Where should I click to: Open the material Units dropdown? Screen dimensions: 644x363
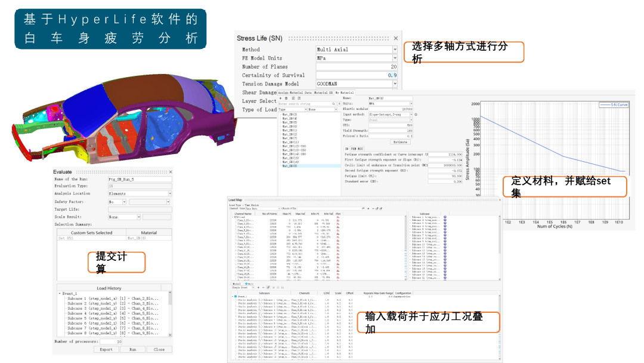(390, 104)
